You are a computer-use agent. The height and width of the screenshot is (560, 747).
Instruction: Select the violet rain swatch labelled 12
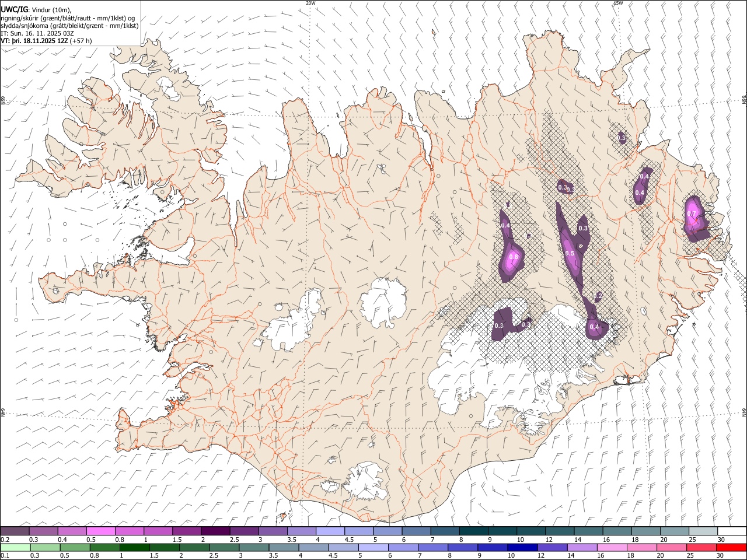(x=552, y=547)
